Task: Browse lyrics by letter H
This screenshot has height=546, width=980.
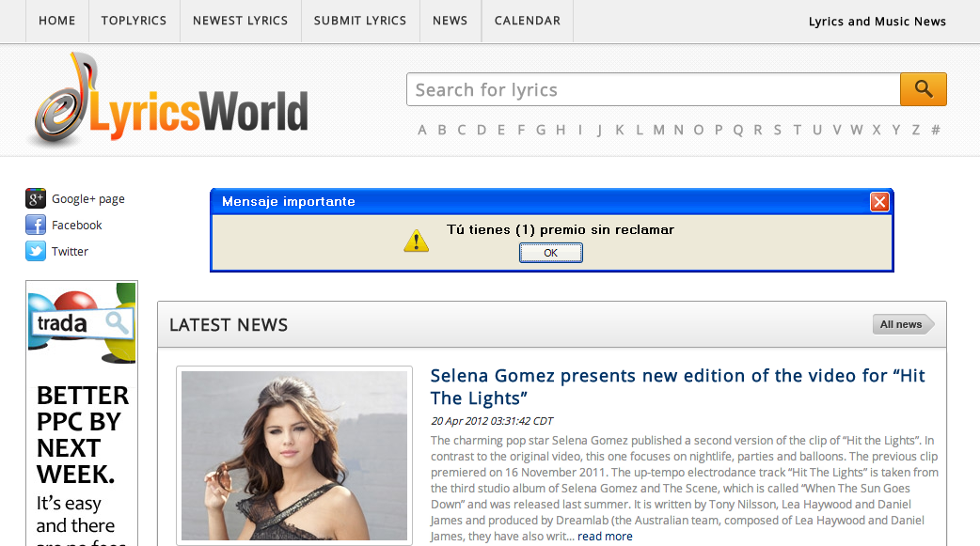Action: click(561, 130)
